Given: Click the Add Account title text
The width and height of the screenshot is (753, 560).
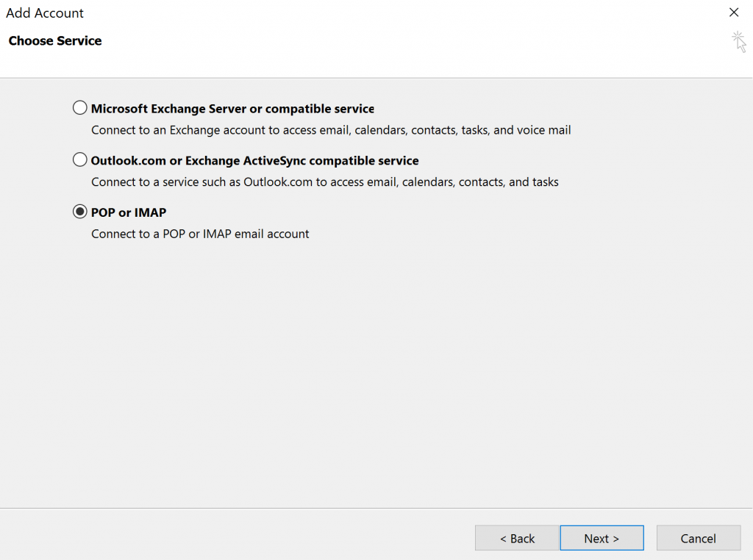Looking at the screenshot, I should click(45, 12).
